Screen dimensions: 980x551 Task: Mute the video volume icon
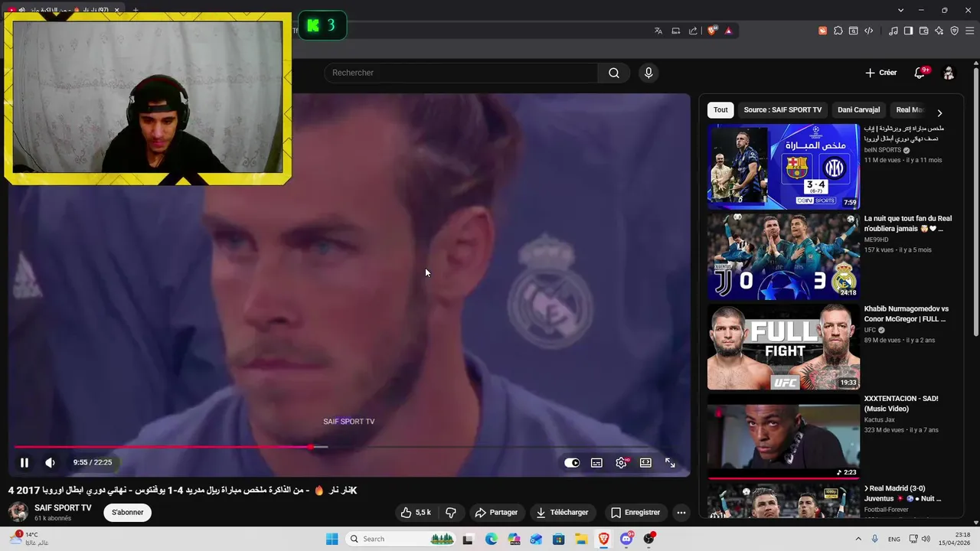point(50,462)
